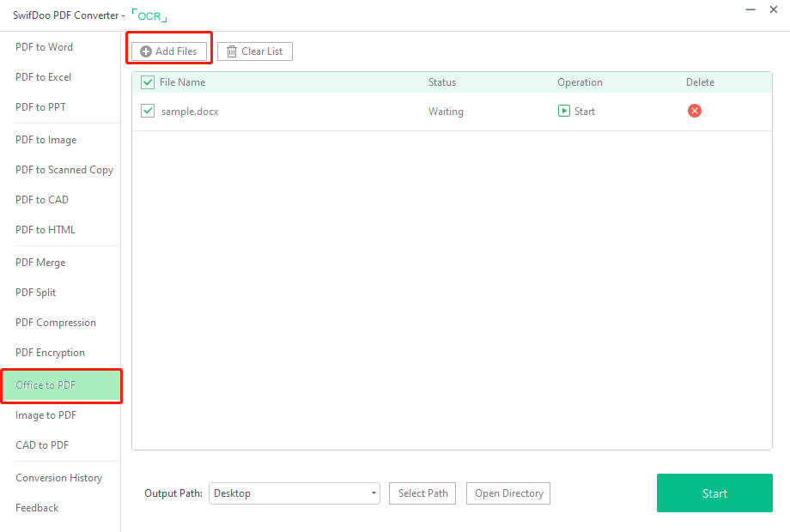Select PDF to Excel in sidebar

click(x=43, y=77)
